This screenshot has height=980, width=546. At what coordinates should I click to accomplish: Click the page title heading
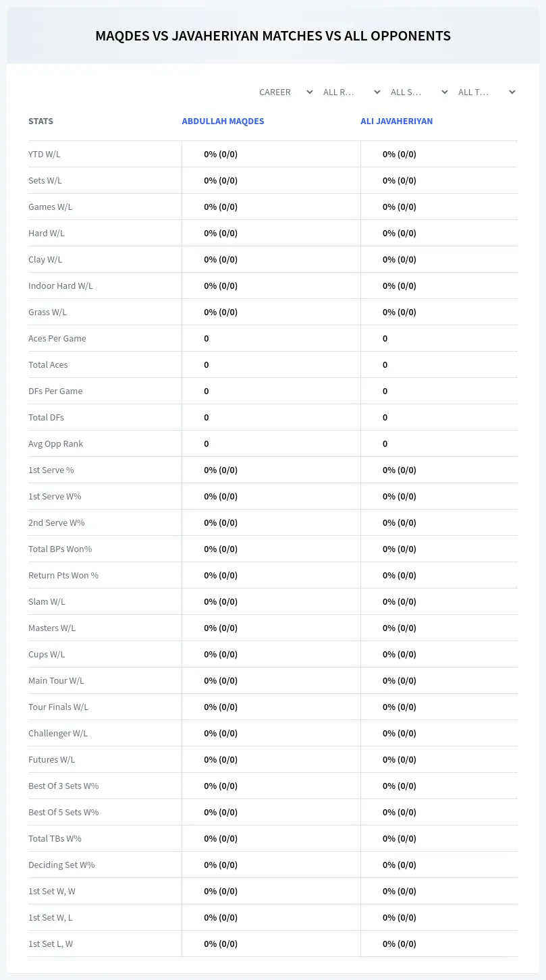click(273, 36)
